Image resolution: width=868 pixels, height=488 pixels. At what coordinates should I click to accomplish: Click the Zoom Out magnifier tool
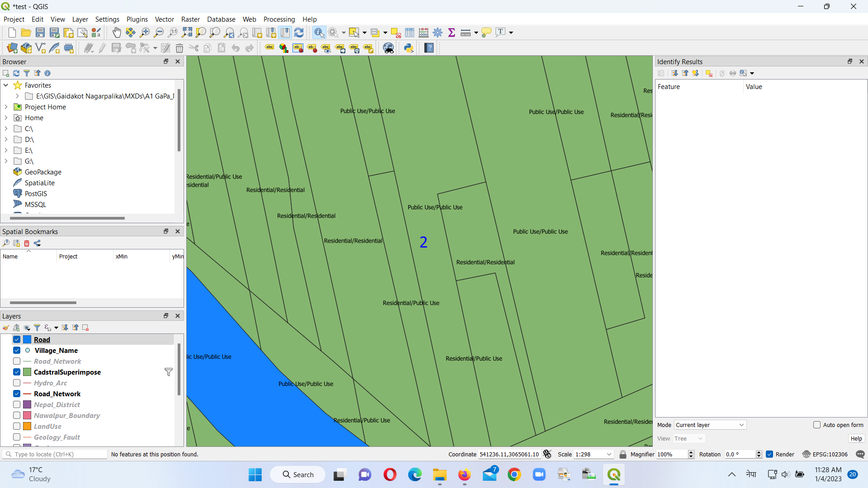point(159,33)
